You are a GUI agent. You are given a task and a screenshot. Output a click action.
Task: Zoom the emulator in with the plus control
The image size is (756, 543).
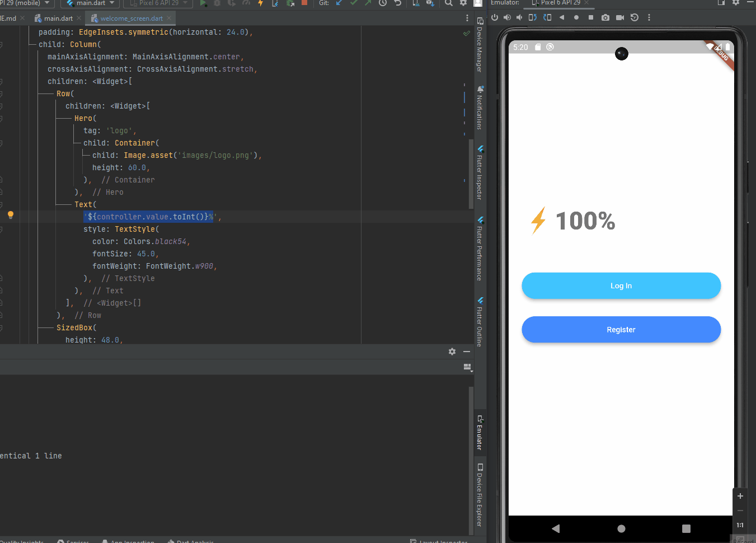[x=740, y=495]
